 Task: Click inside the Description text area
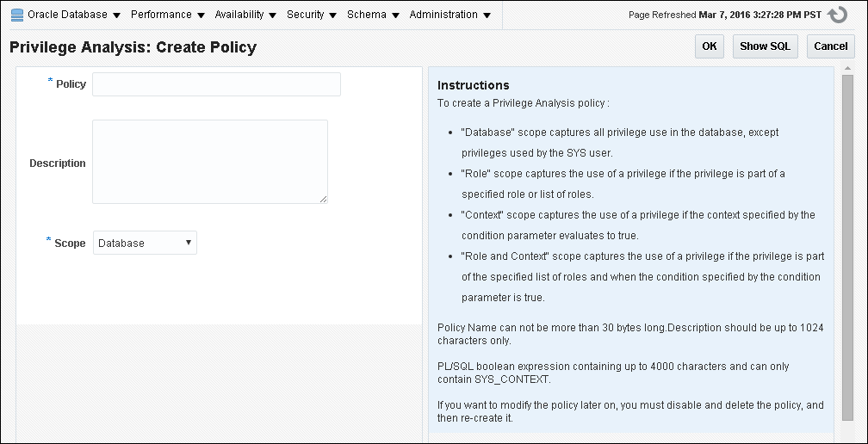tap(209, 162)
